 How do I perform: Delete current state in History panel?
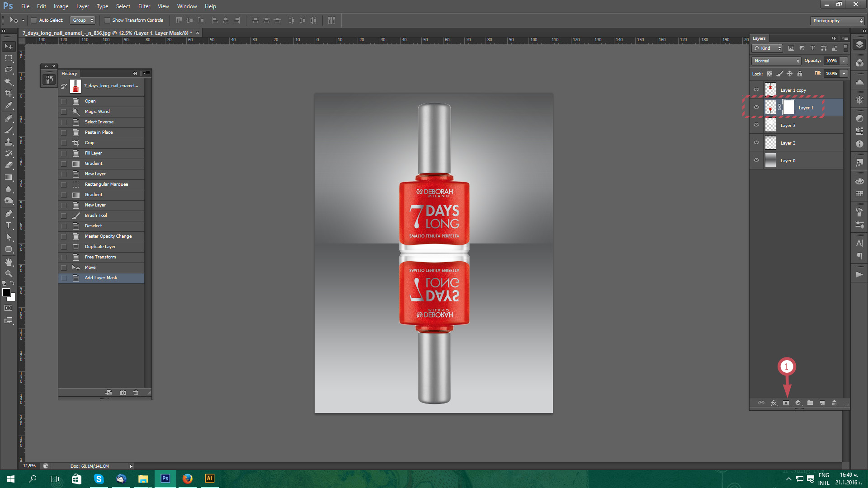coord(136,393)
